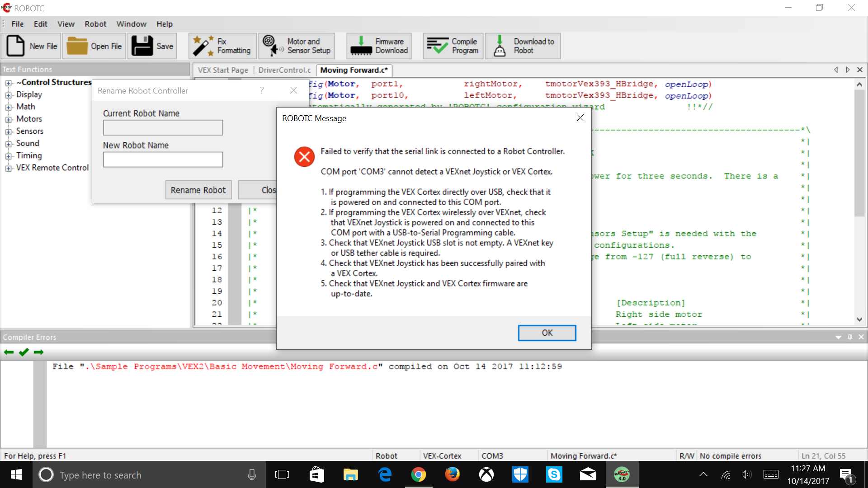This screenshot has height=488, width=868.
Task: Open Firefox from taskbar
Action: click(x=452, y=474)
